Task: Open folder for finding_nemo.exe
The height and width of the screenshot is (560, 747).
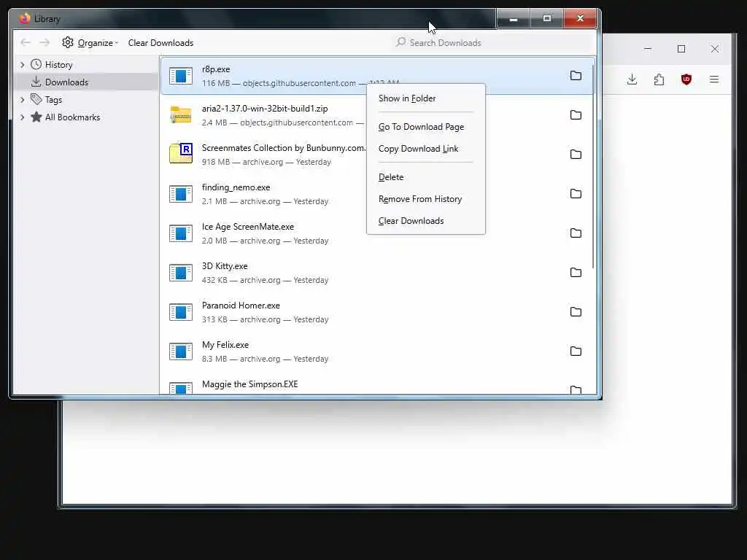Action: tap(576, 194)
